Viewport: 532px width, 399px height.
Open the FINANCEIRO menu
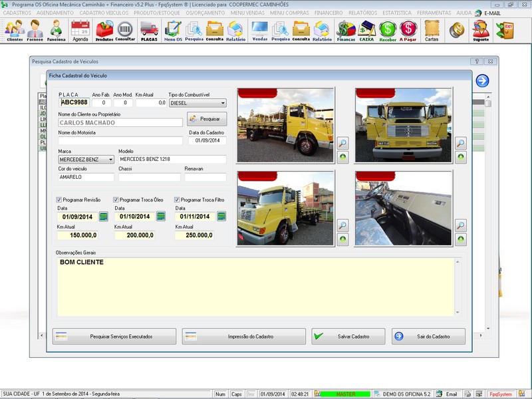[329, 13]
